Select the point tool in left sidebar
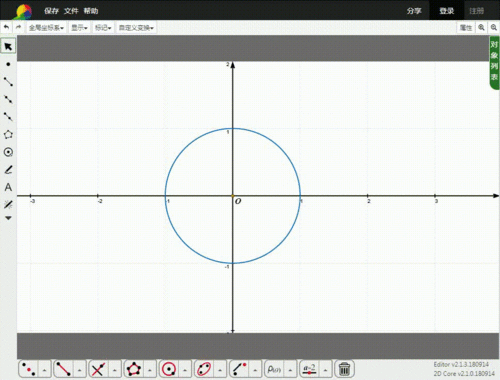500x380 pixels. pyautogui.click(x=8, y=64)
